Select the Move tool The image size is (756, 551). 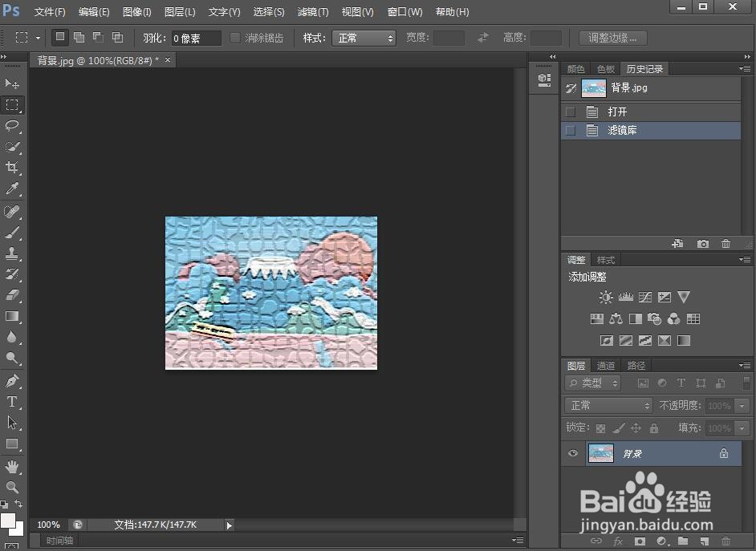[x=12, y=83]
